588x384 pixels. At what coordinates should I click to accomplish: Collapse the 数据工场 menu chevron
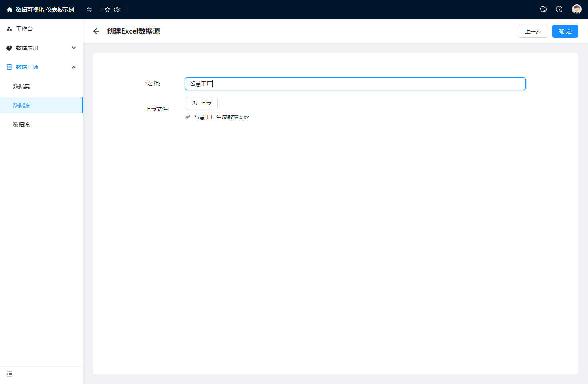(74, 67)
